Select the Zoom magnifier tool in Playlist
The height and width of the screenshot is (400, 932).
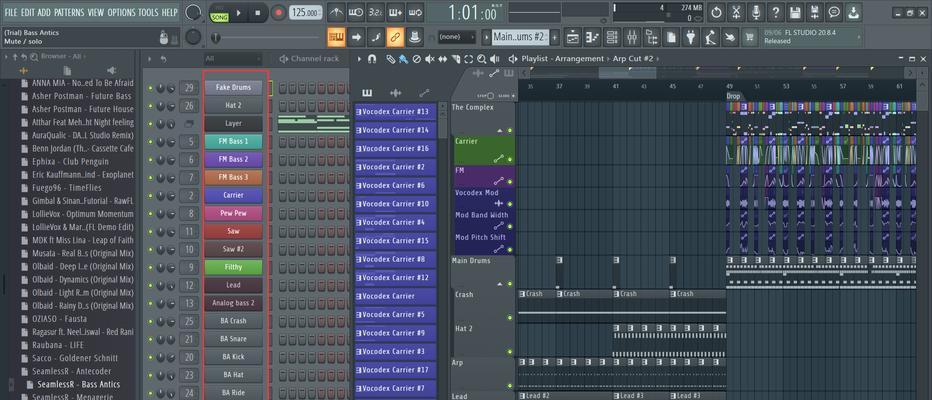click(x=481, y=59)
